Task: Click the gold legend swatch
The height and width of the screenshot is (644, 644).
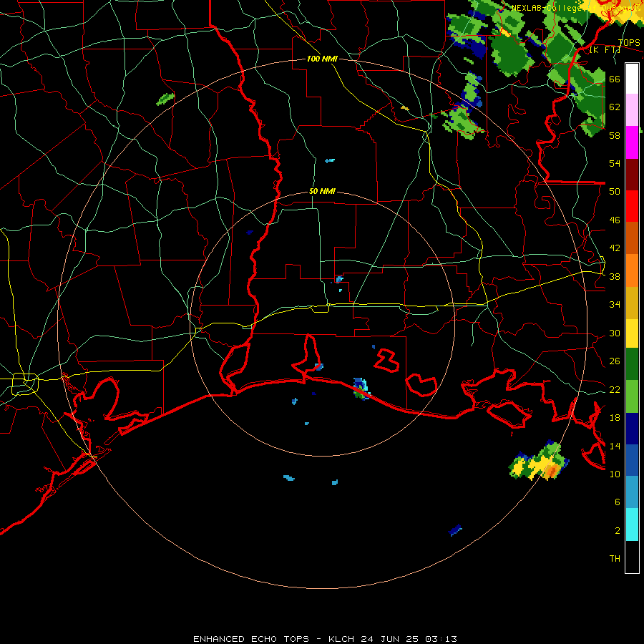Action: pyautogui.click(x=632, y=303)
